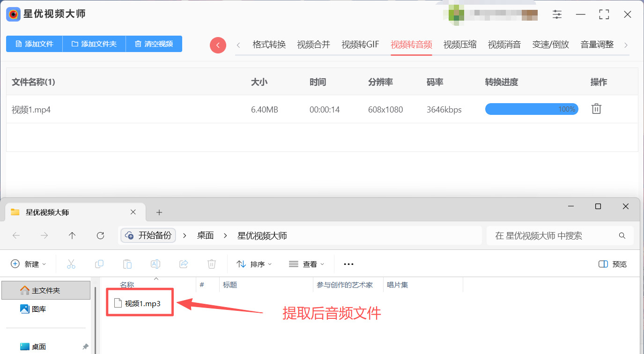
Task: Toggle the 预览 preview pane
Action: pos(613,264)
